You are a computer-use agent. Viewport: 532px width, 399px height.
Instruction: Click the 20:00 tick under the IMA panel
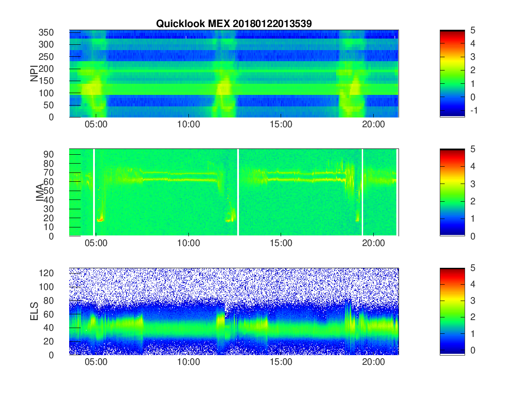click(x=374, y=243)
